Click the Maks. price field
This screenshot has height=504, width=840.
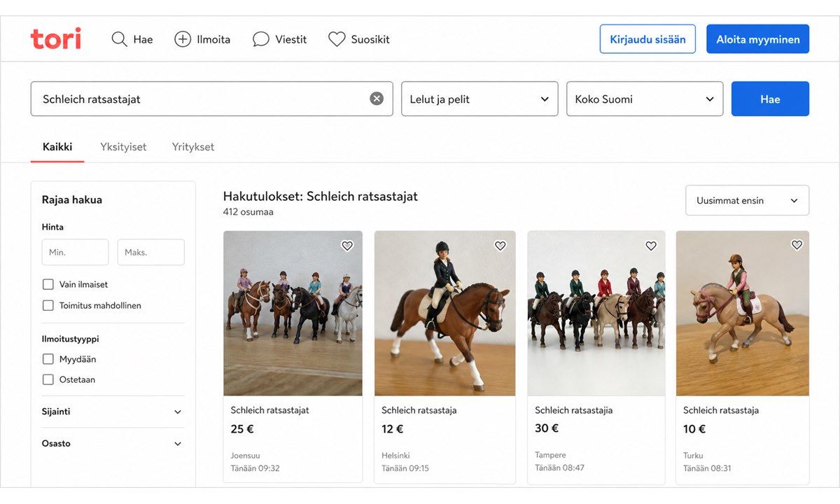[151, 252]
